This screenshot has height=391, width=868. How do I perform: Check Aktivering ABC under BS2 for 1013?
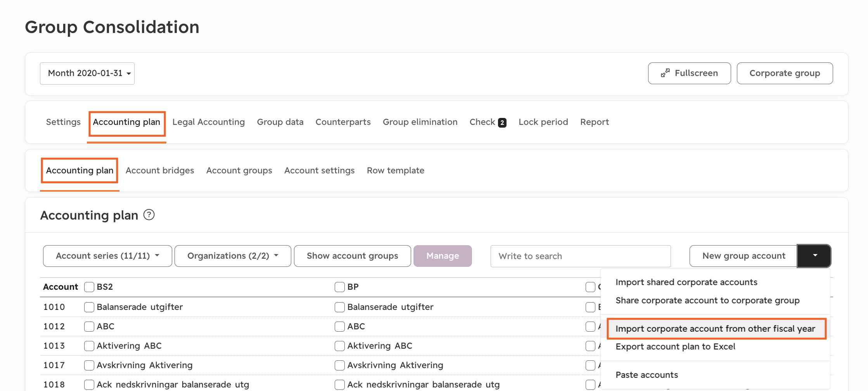pyautogui.click(x=89, y=346)
